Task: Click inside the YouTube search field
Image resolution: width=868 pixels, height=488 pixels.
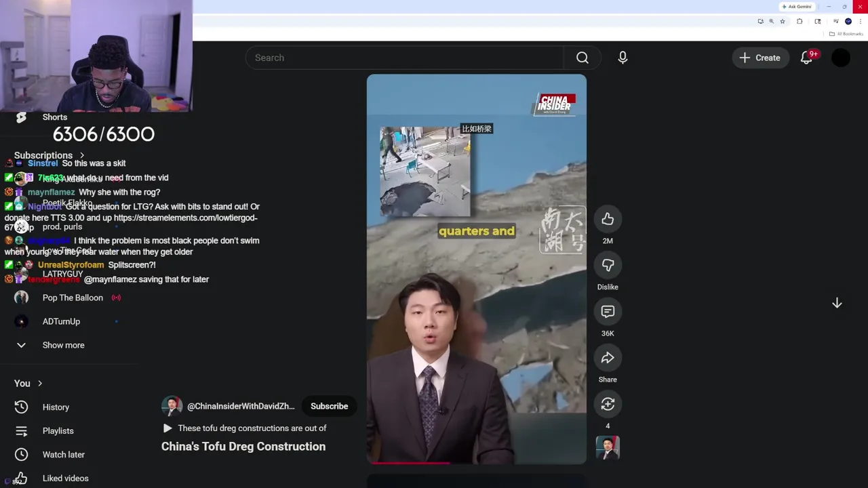Action: coord(405,58)
